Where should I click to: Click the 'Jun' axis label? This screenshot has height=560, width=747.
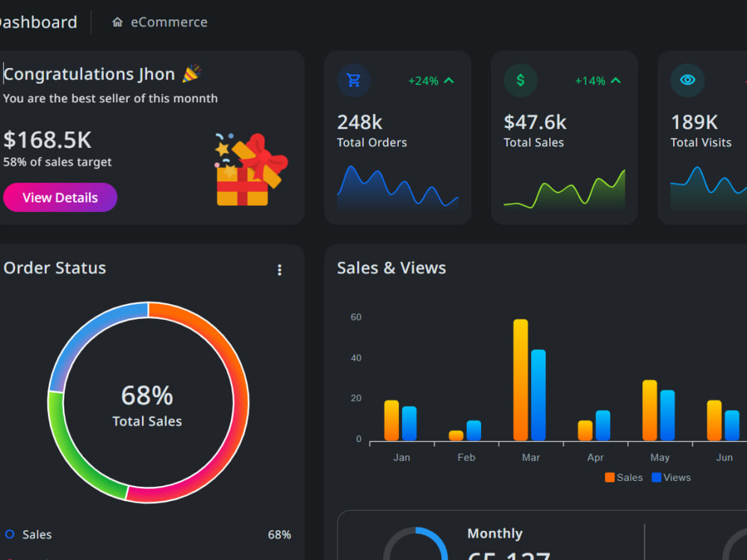[724, 457]
